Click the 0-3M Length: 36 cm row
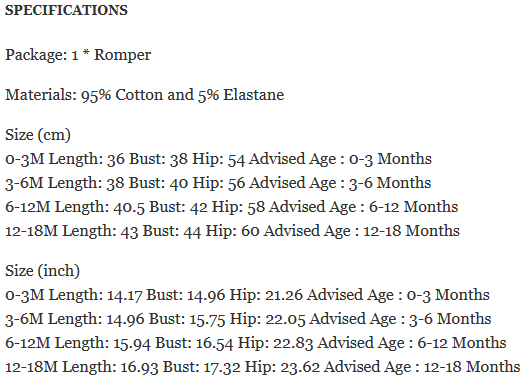The height and width of the screenshot is (382, 526). [x=218, y=159]
